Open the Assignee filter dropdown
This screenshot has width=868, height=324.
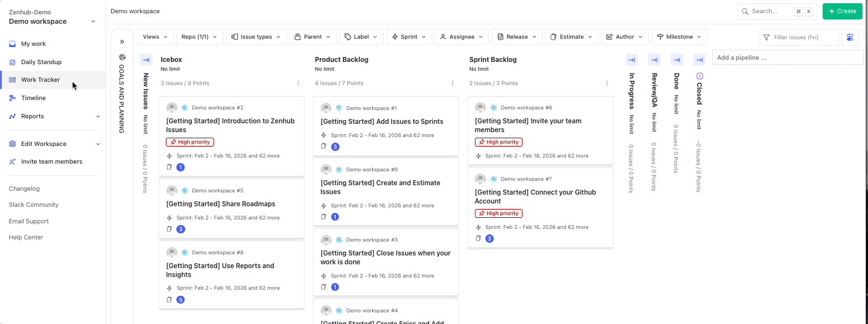coord(462,37)
